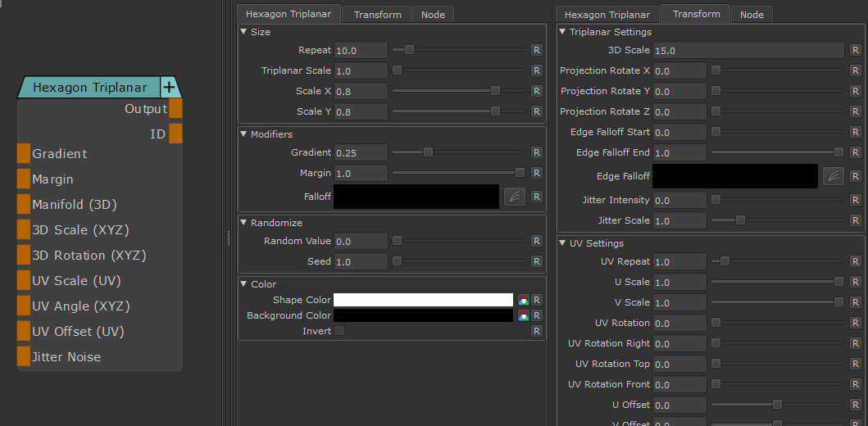The image size is (868, 426).
Task: Collapse the UV Settings section
Action: (563, 243)
